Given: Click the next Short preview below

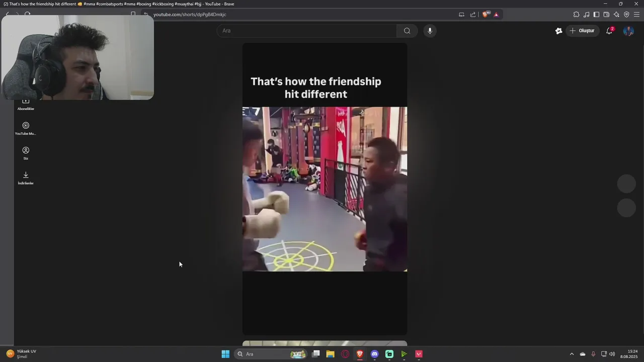Looking at the screenshot, I should 325,344.
